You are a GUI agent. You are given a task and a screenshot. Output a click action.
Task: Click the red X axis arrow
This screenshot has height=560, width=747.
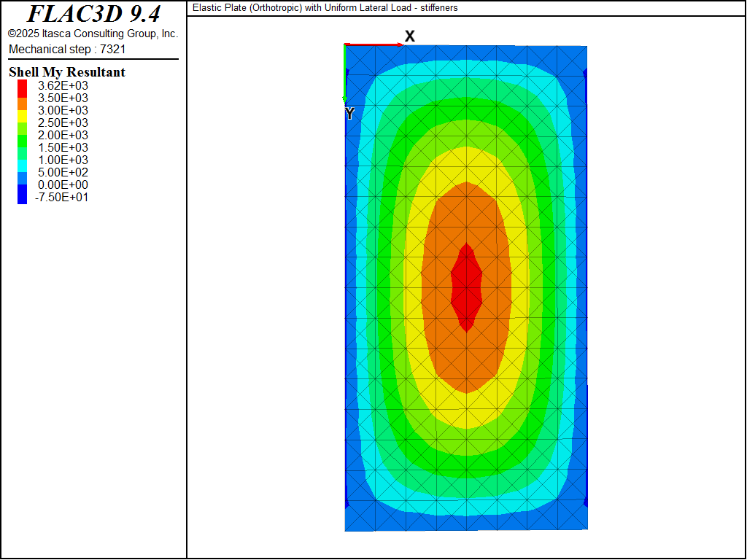(373, 45)
